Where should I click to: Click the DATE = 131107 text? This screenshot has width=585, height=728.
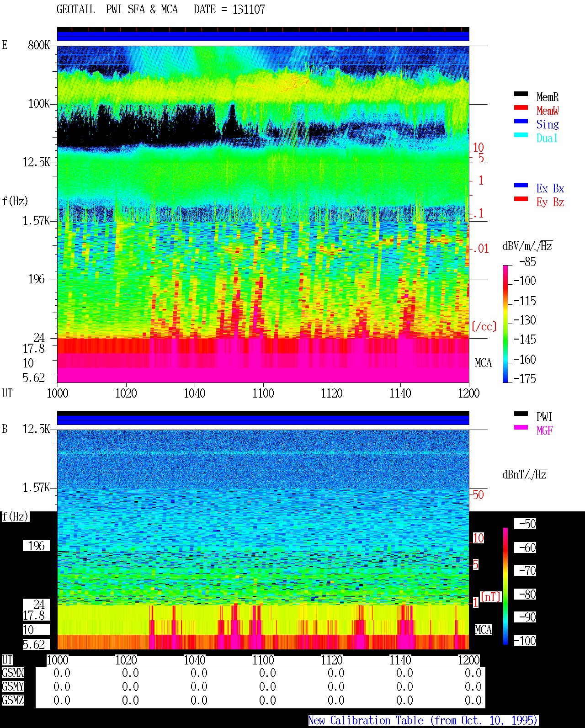point(229,10)
